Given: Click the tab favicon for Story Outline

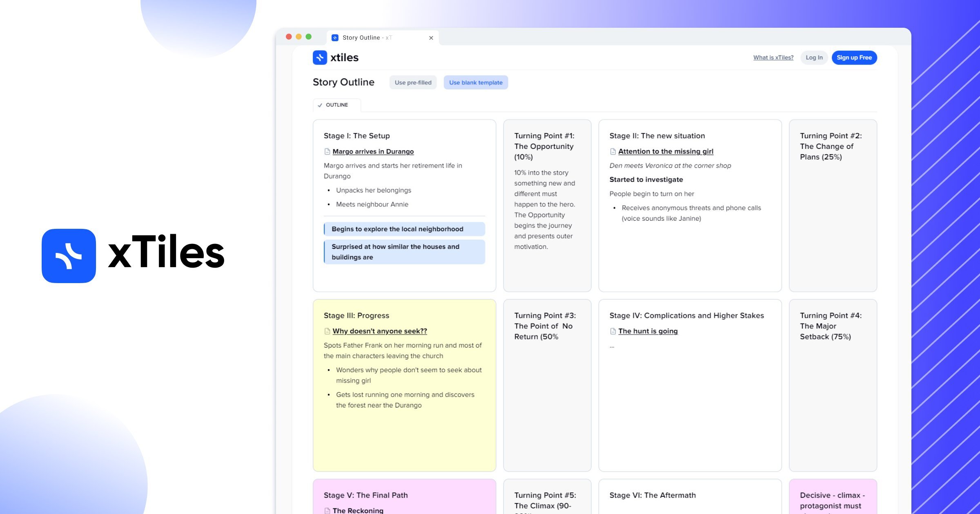Looking at the screenshot, I should (x=335, y=38).
